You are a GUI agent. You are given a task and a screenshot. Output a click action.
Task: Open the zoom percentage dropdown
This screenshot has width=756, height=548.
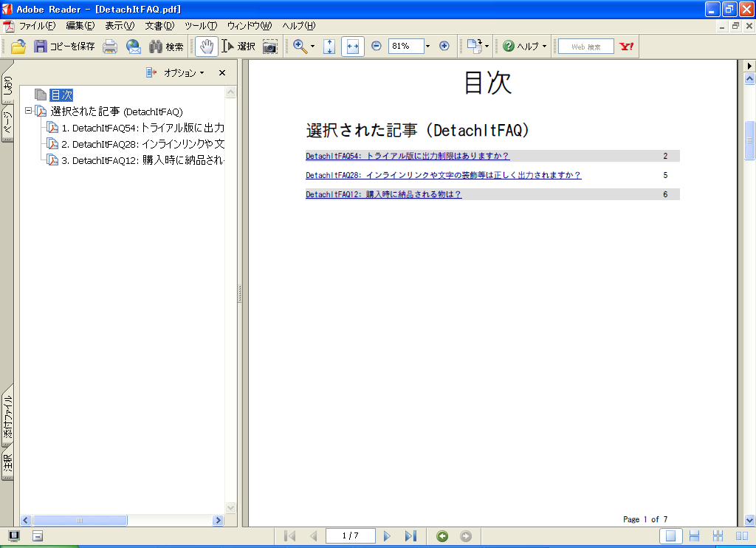(x=427, y=46)
